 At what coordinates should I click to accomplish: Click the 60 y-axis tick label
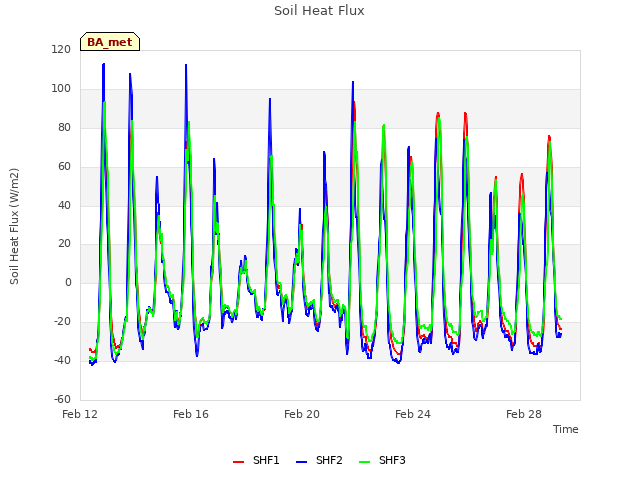click(64, 167)
